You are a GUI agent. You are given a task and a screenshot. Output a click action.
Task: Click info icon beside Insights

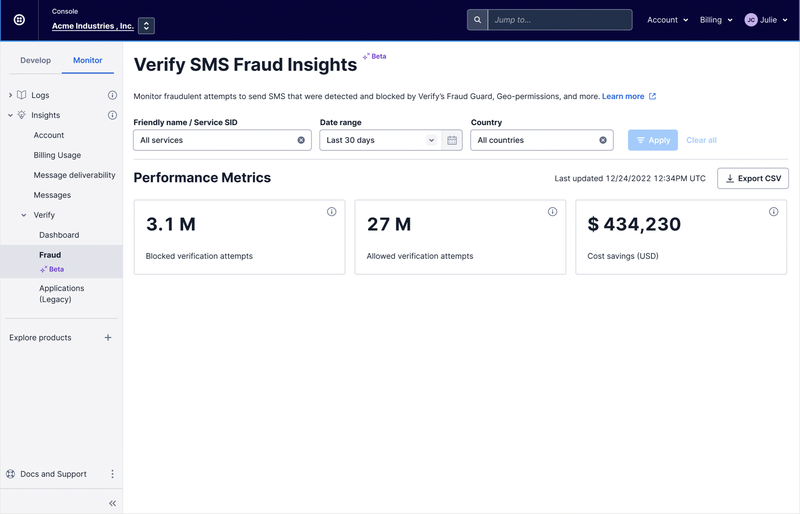coord(112,115)
